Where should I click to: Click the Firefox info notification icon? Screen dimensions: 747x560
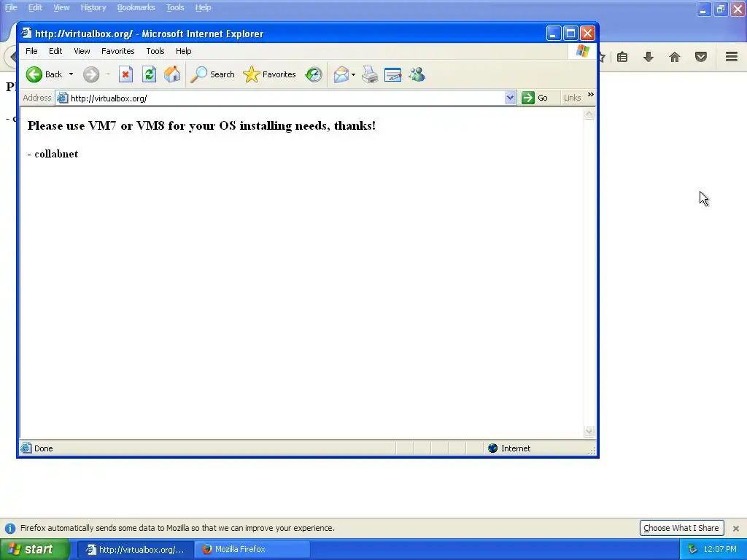tap(10, 528)
